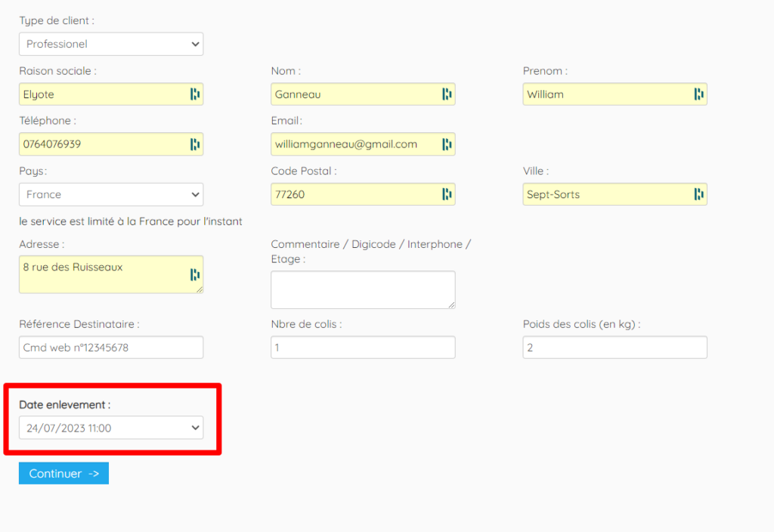Click autofill icon in Adresse textarea

coord(195,275)
